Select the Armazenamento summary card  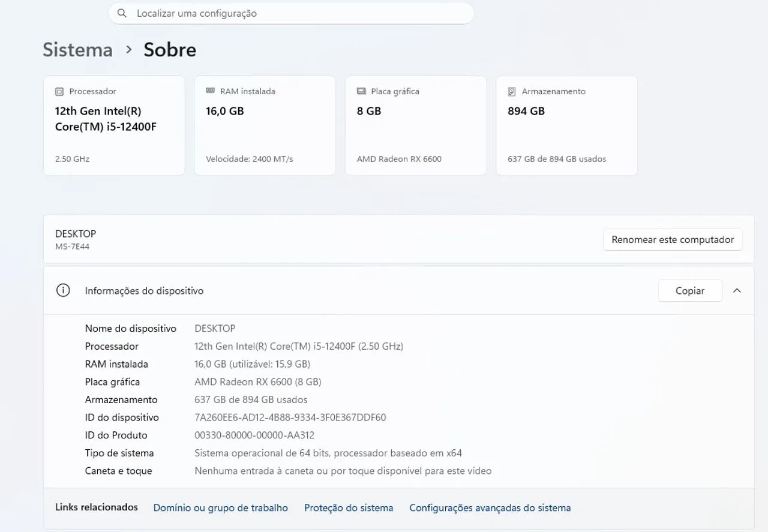(566, 125)
